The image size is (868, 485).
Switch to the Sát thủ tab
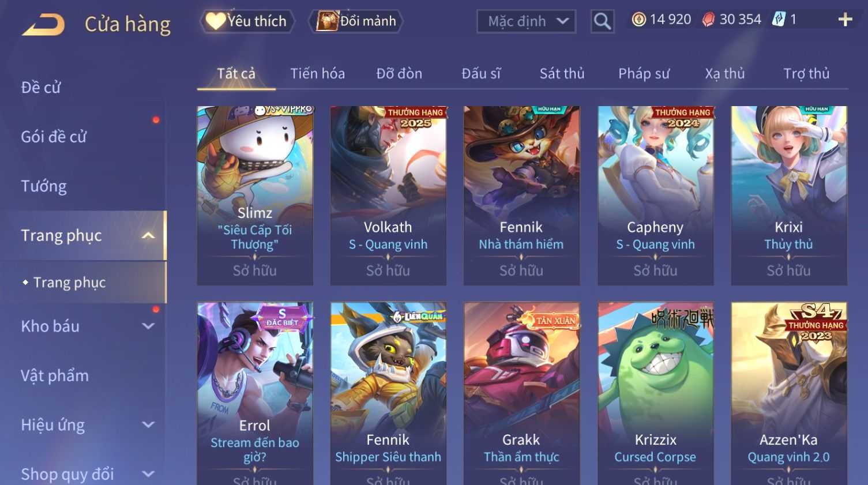(x=562, y=73)
